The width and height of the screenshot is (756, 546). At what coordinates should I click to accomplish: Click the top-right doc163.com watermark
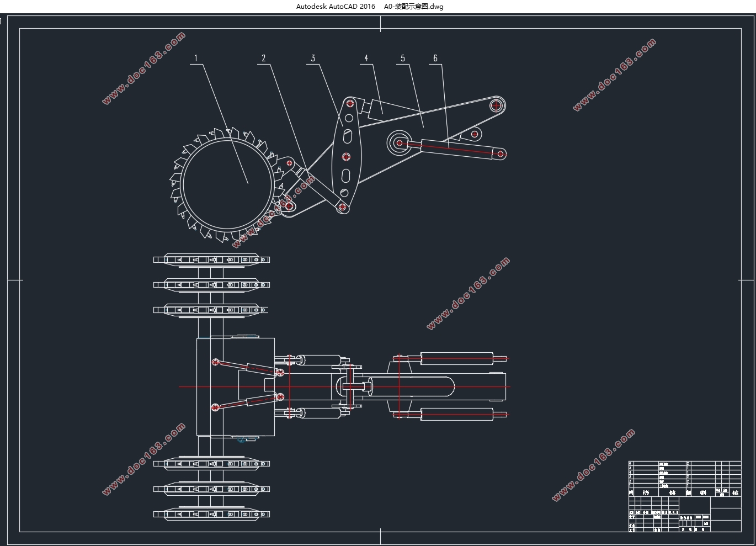pyautogui.click(x=614, y=75)
